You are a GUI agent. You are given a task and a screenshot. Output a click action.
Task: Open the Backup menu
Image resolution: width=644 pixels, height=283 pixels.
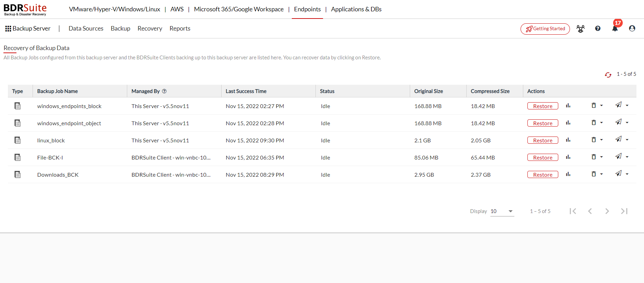click(x=120, y=28)
